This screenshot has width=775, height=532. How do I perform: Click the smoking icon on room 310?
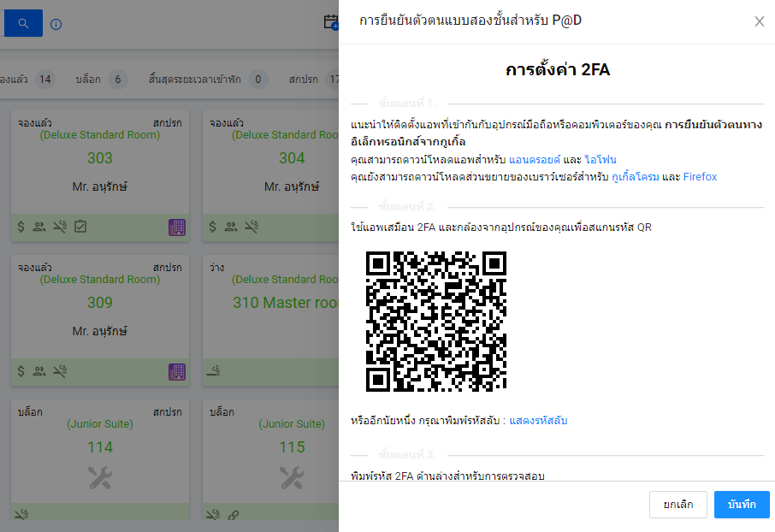[214, 371]
